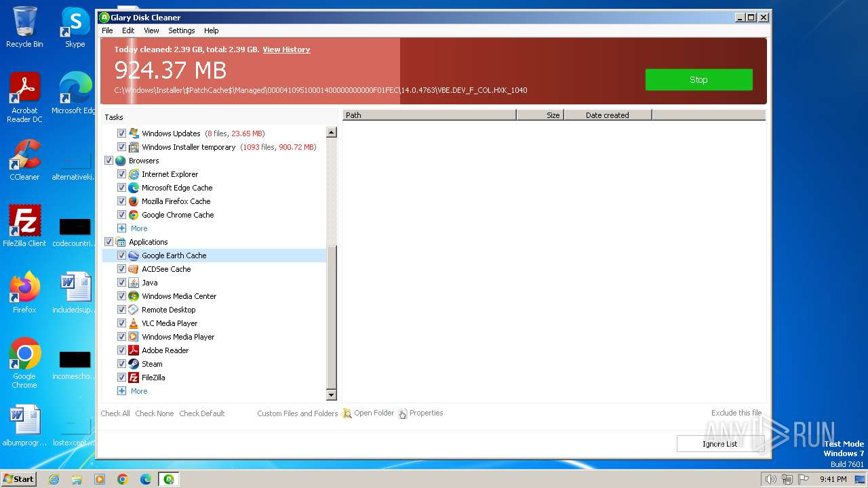Viewport: 868px width, 488px height.
Task: Click tasks scrollbar down arrow
Action: [332, 394]
